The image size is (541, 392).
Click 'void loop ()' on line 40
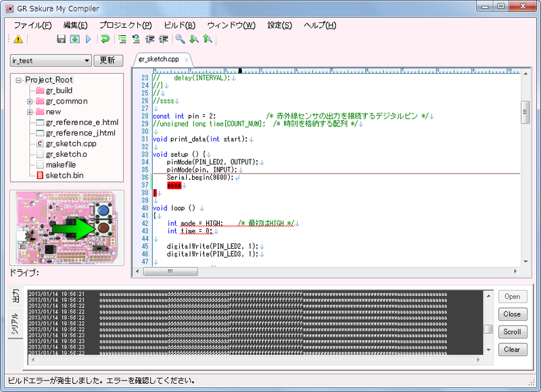pyautogui.click(x=174, y=208)
